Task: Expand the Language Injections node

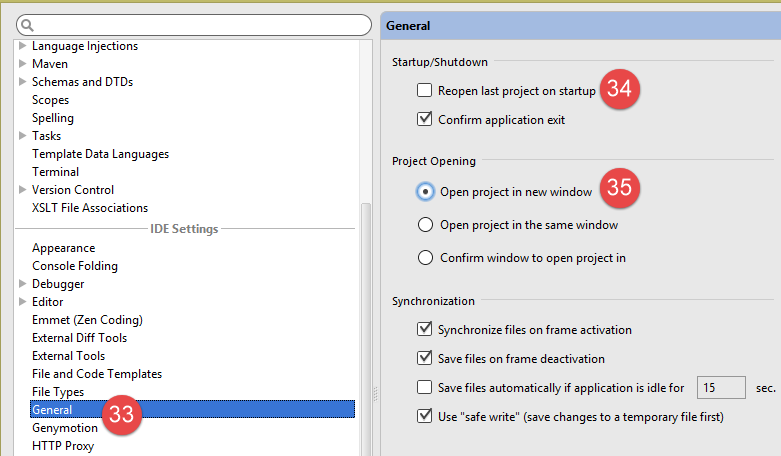Action: pyautogui.click(x=23, y=46)
